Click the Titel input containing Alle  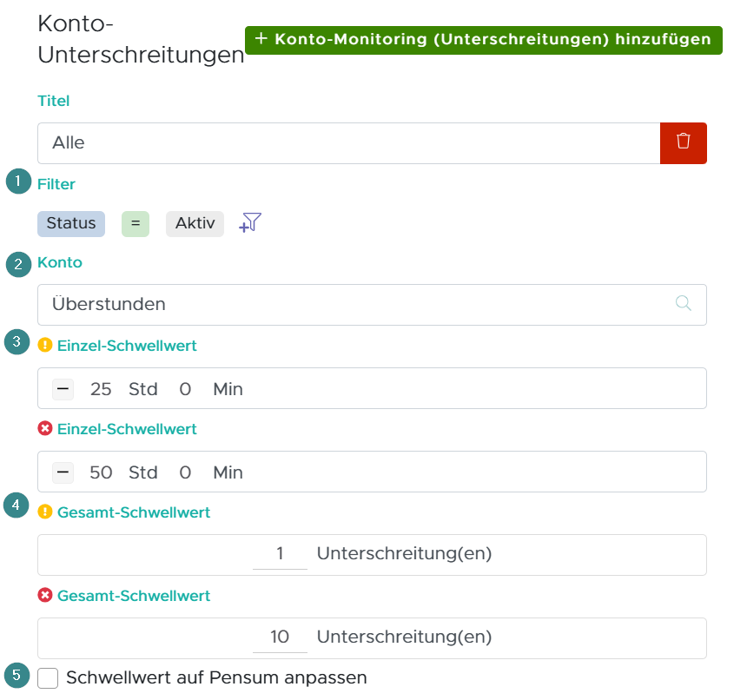(x=347, y=142)
